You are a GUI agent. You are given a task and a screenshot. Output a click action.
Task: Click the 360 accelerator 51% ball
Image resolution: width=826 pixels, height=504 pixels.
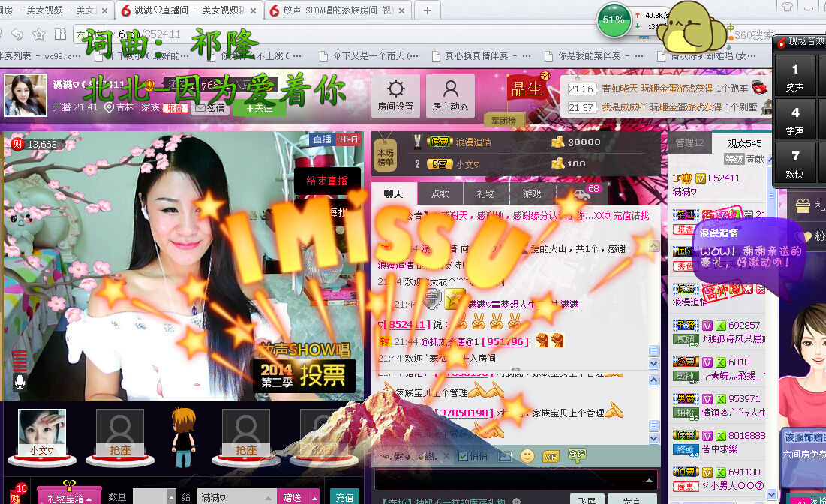pos(614,20)
